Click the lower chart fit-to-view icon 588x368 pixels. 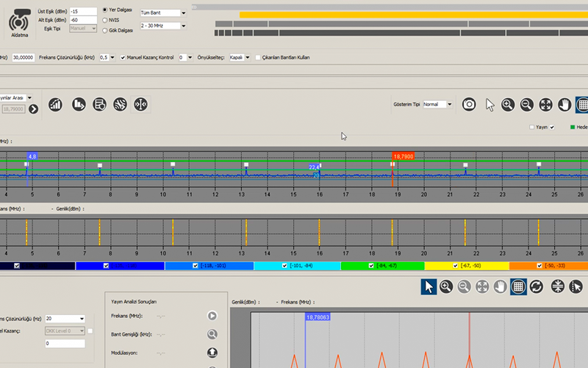482,287
